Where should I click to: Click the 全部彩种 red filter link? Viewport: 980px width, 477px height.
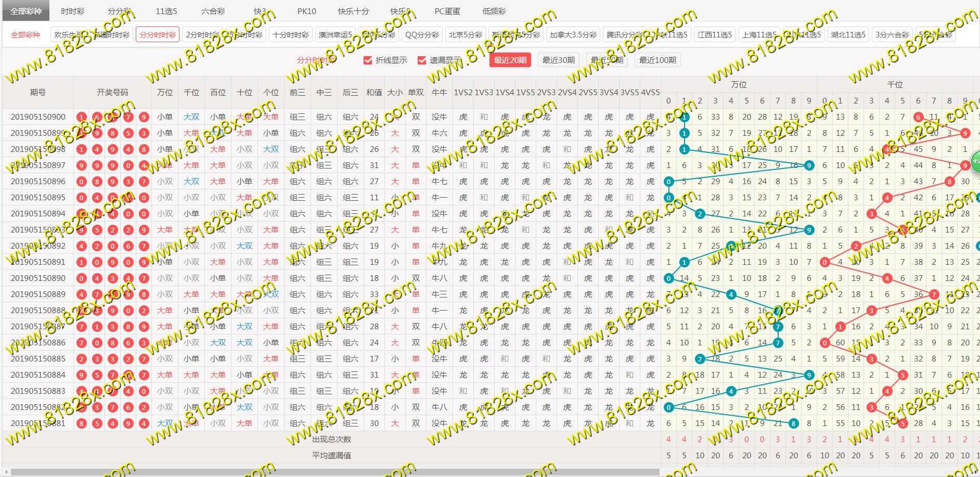coord(25,35)
